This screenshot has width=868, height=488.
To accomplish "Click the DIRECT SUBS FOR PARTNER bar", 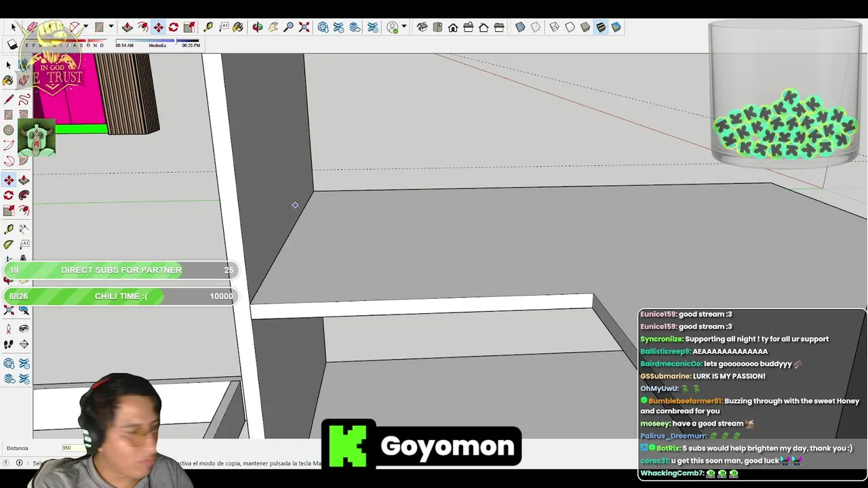I will point(121,270).
